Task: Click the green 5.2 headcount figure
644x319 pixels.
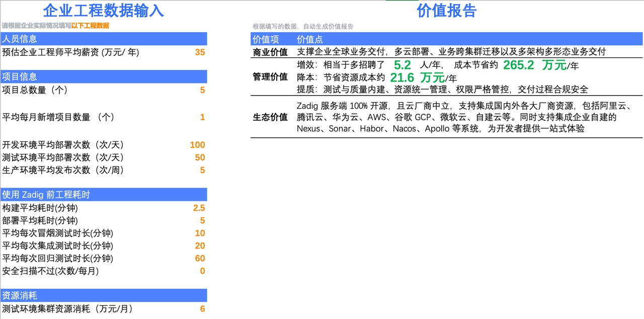Action: [x=403, y=65]
